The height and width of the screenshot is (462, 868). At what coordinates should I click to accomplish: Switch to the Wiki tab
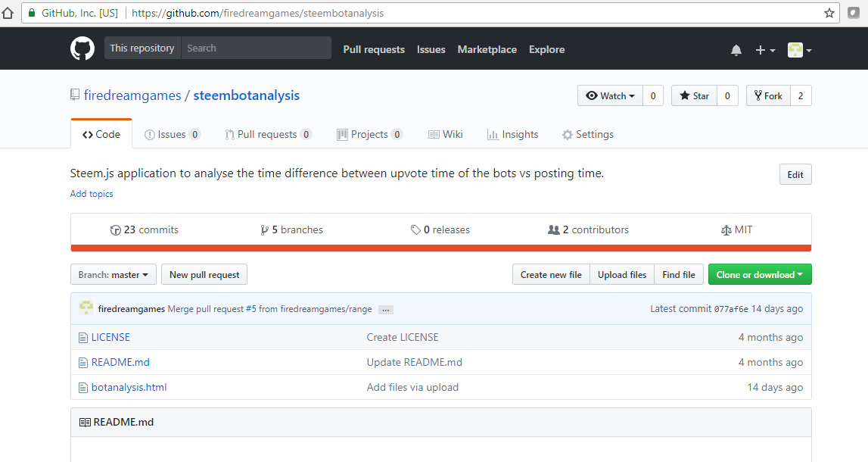coord(446,134)
